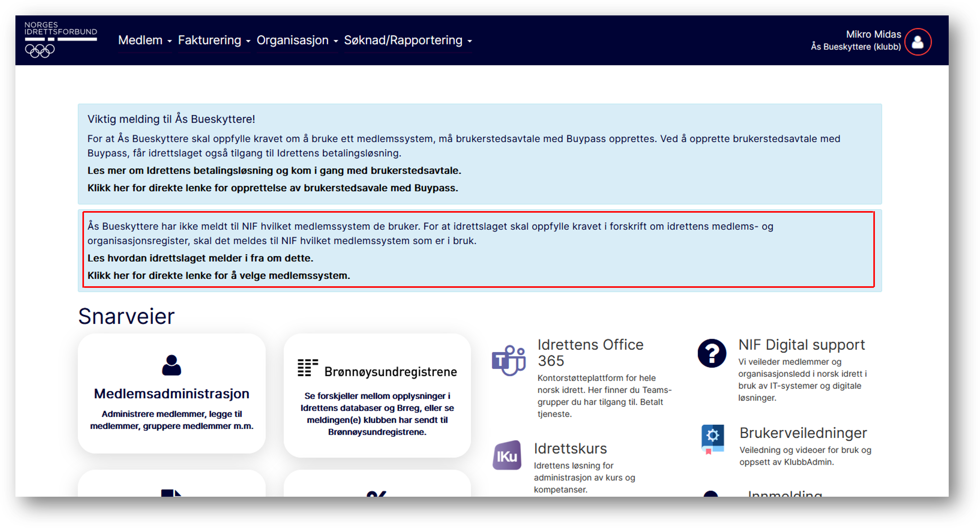Open link Les hvordan idrettslaget melder i fra
980x528 pixels.
[200, 258]
